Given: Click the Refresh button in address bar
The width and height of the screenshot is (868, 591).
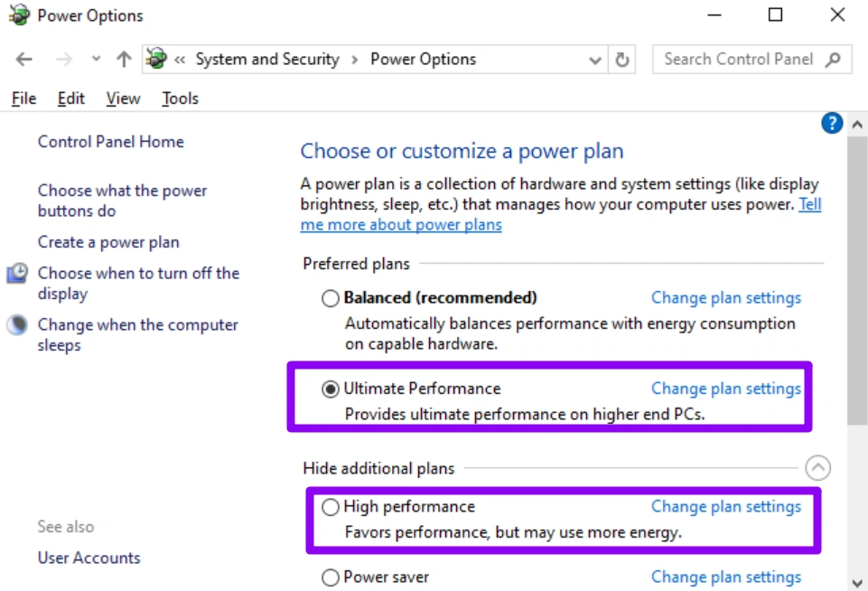Looking at the screenshot, I should (x=621, y=60).
